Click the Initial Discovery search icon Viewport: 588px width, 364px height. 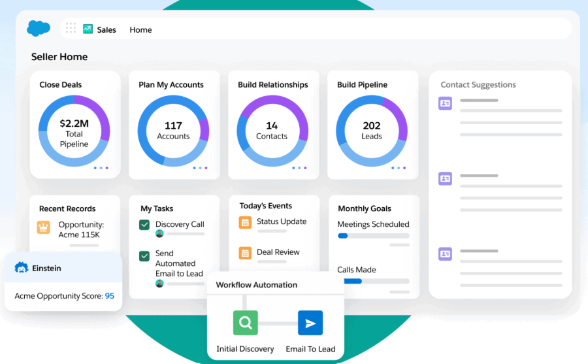pyautogui.click(x=245, y=323)
